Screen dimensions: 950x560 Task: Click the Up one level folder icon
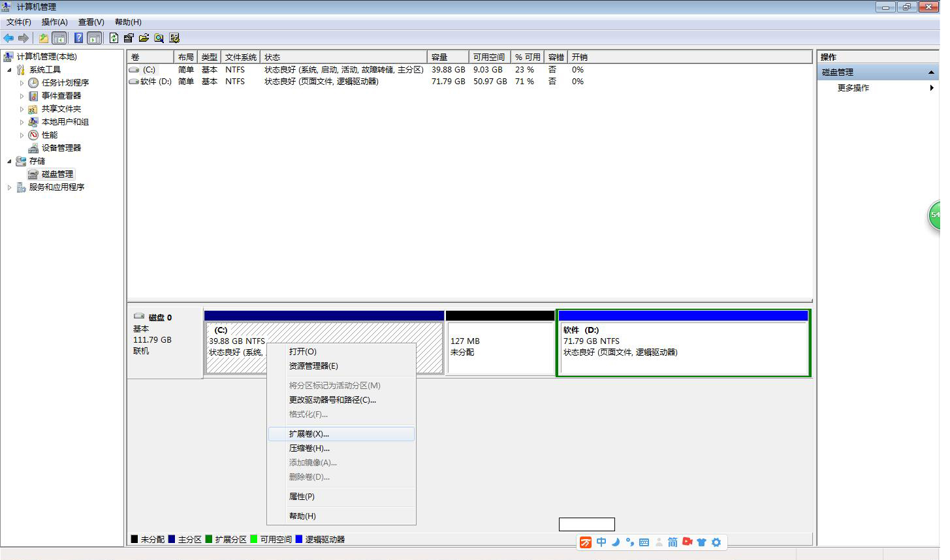pos(43,38)
